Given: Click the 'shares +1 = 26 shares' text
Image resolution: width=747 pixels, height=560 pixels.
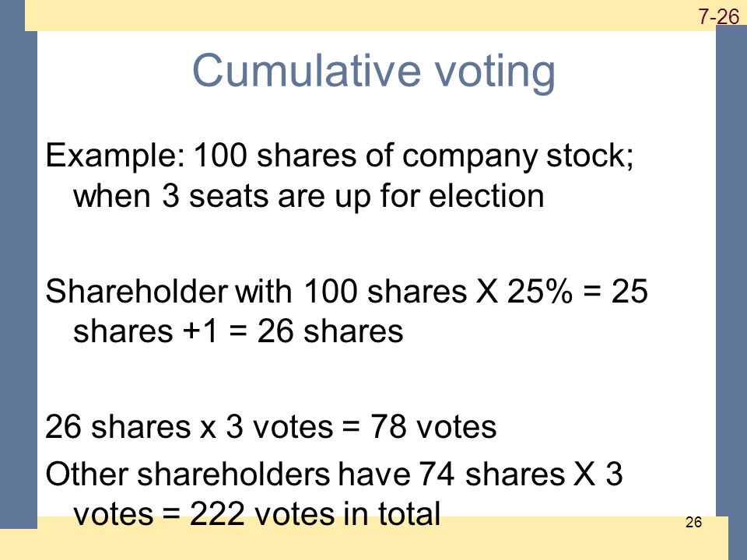Looking at the screenshot, I should (238, 331).
